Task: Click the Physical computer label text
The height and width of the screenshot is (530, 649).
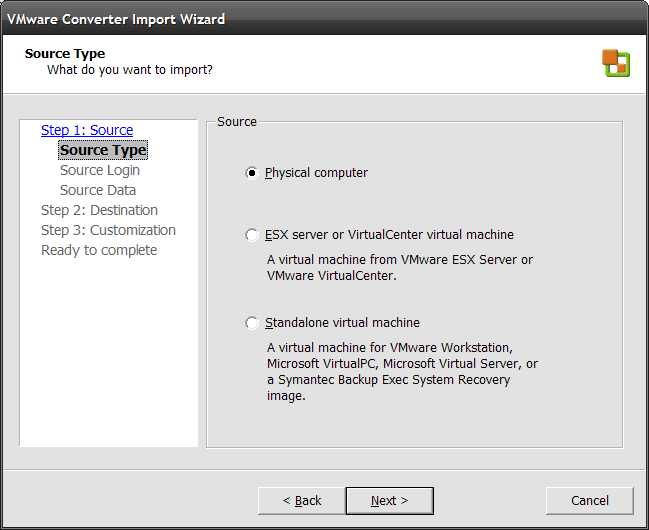Action: [316, 173]
